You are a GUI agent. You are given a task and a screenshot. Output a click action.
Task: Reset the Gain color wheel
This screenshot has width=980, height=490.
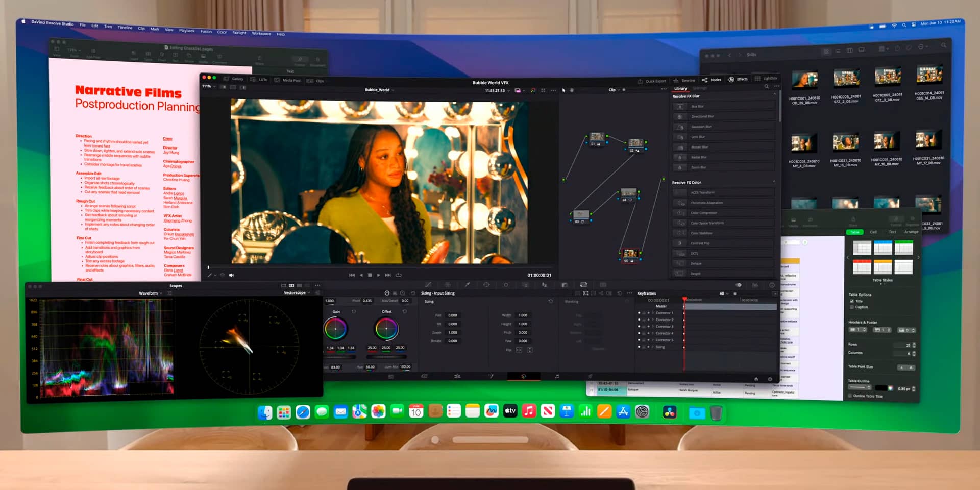point(354,311)
